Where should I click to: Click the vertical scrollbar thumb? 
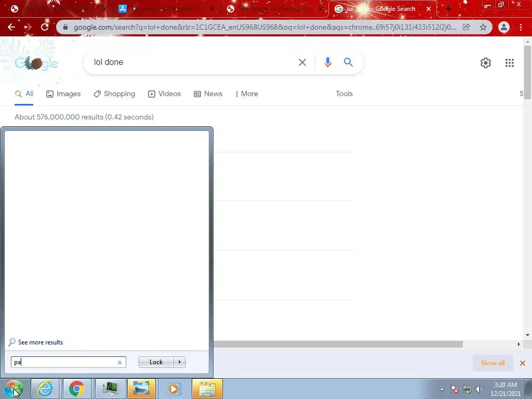click(527, 72)
